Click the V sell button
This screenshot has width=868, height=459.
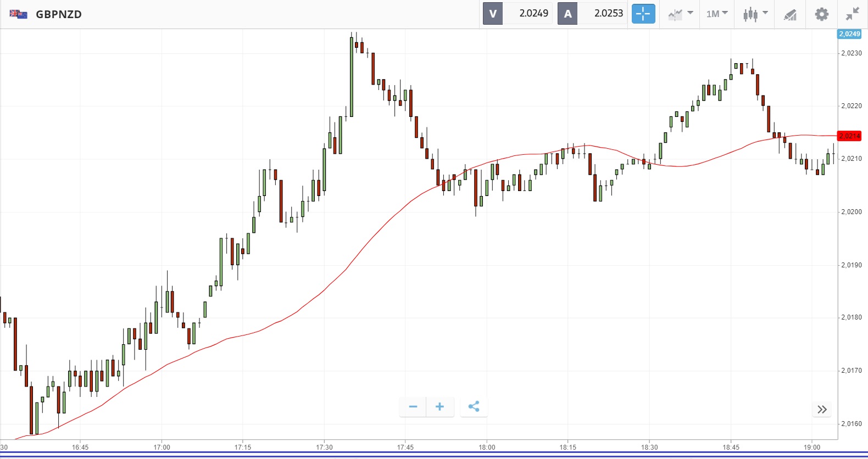493,14
